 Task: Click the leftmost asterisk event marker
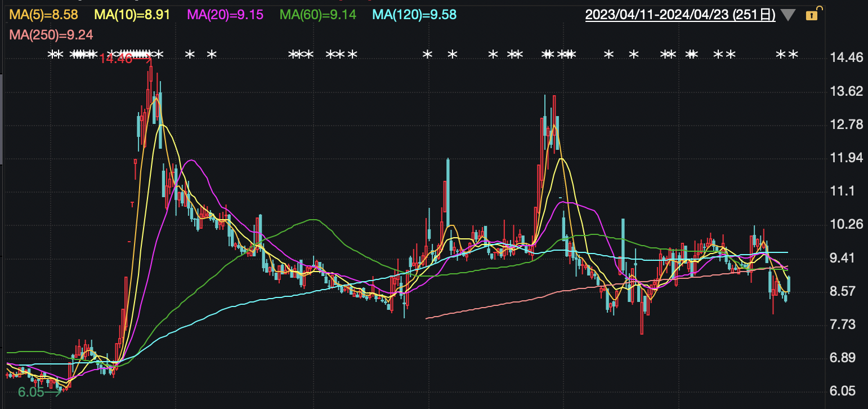pos(51,55)
